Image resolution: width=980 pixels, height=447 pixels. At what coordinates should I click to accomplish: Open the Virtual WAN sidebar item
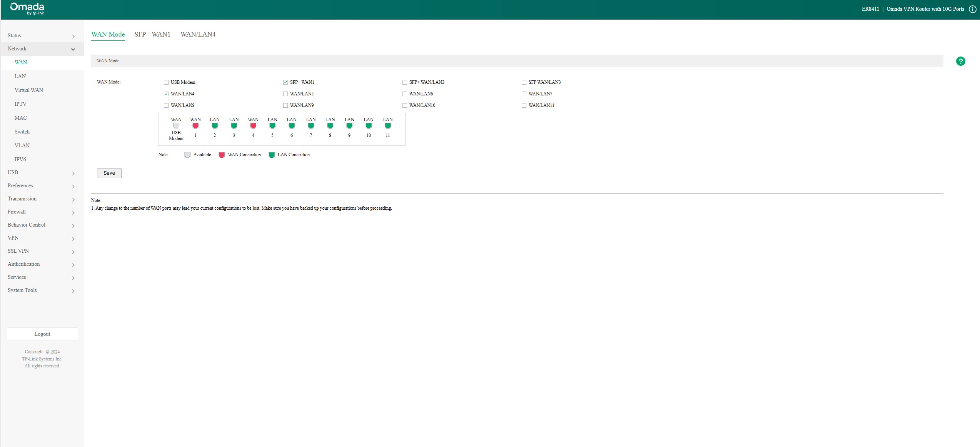coord(29,90)
